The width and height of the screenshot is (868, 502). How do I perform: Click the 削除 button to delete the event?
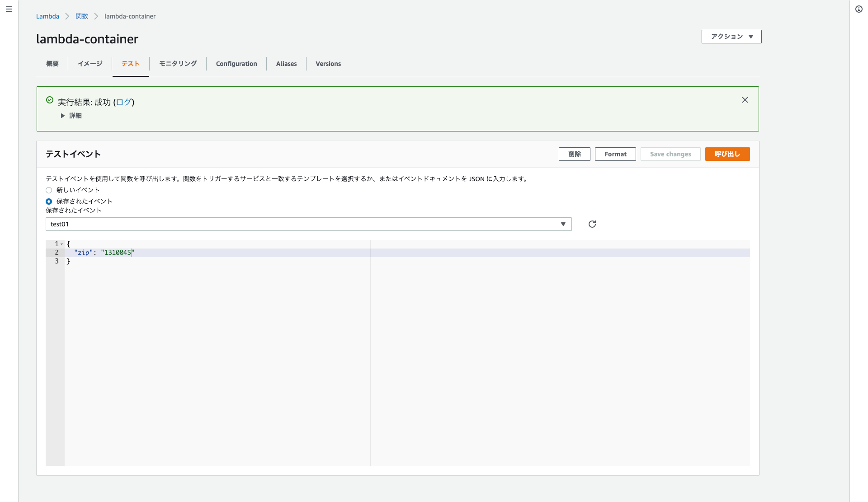[x=574, y=154]
